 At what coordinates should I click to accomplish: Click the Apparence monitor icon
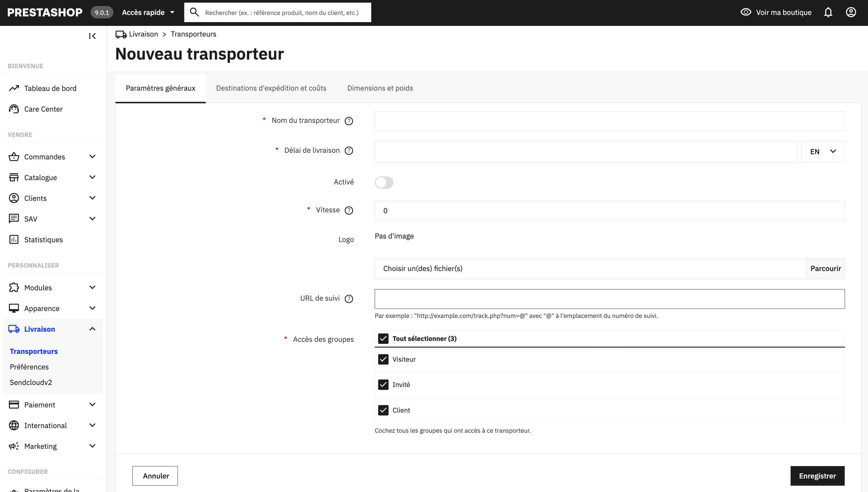(x=14, y=308)
